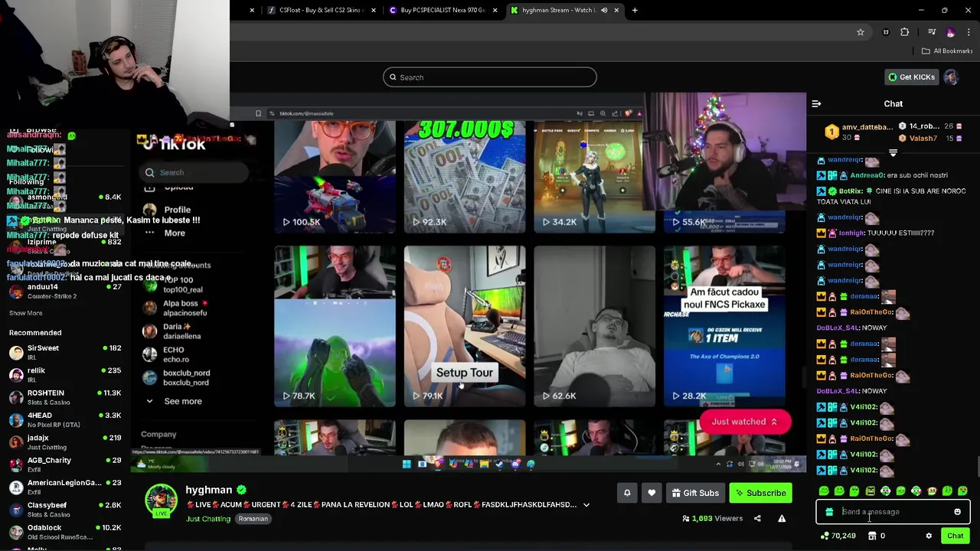Image resolution: width=980 pixels, height=551 pixels.
Task: Click the BotRix username in chat
Action: click(851, 191)
